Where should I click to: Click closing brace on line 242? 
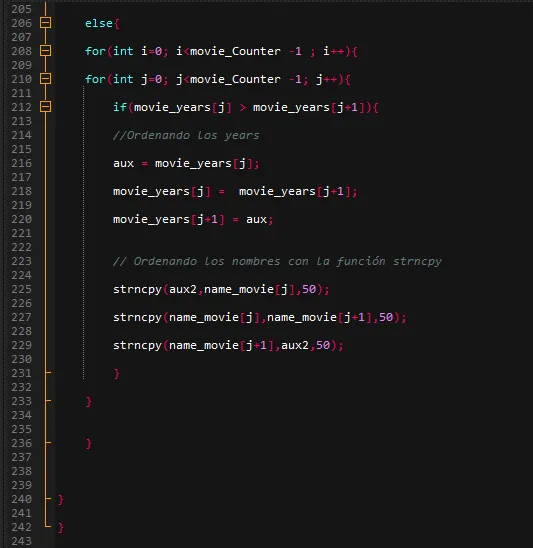click(60, 527)
